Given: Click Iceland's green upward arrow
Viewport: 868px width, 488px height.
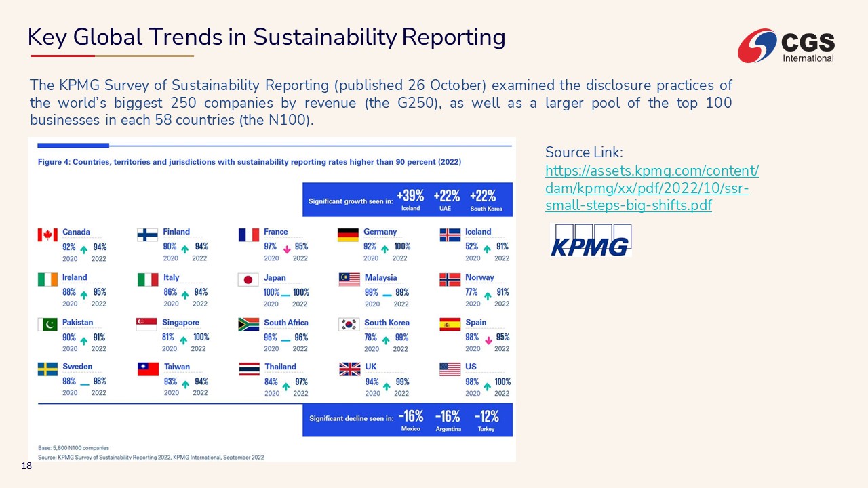Looking at the screenshot, I should (x=487, y=249).
